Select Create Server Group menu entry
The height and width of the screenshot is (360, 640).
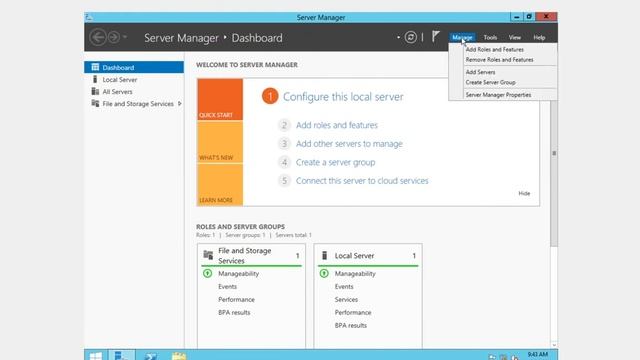point(491,82)
